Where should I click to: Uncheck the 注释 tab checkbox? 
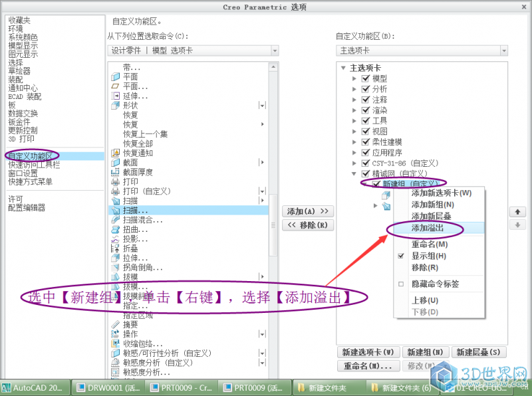click(365, 100)
